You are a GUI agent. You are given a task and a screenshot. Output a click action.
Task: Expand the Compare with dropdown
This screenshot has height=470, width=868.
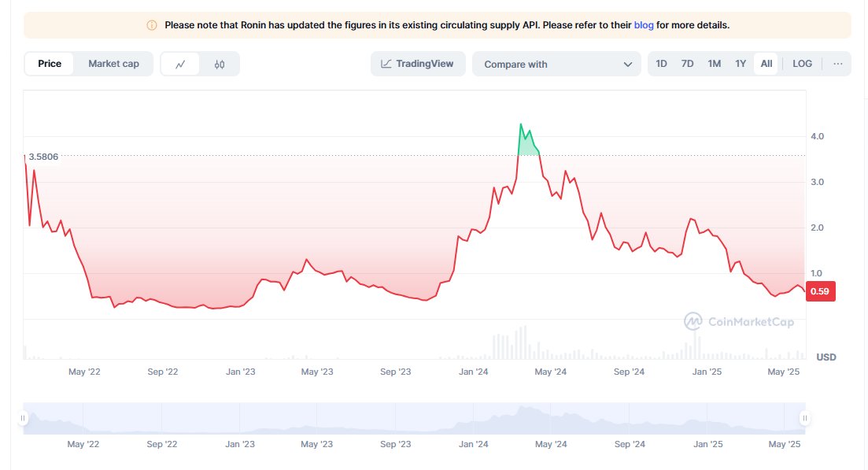pos(556,65)
